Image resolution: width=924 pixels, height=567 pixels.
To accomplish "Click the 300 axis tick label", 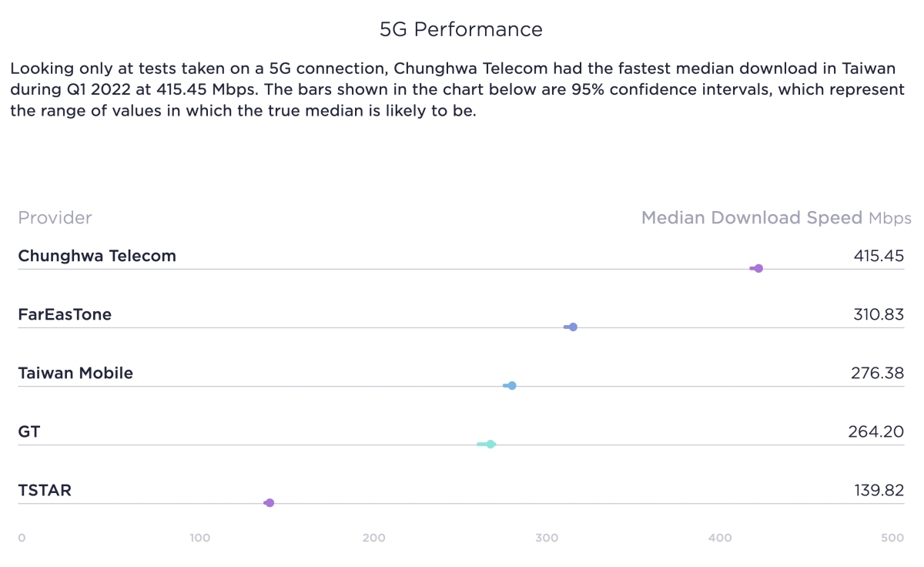I will click(547, 538).
